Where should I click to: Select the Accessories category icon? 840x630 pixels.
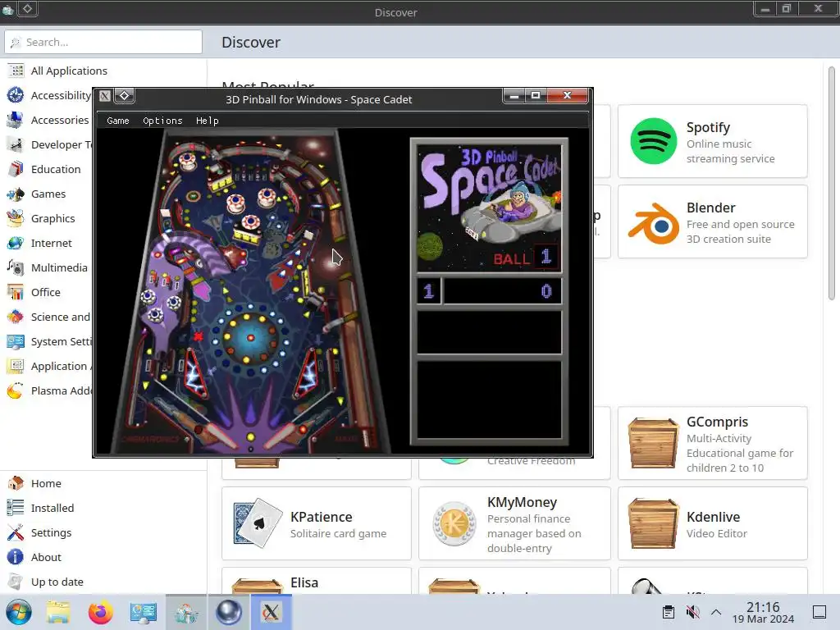(16, 120)
